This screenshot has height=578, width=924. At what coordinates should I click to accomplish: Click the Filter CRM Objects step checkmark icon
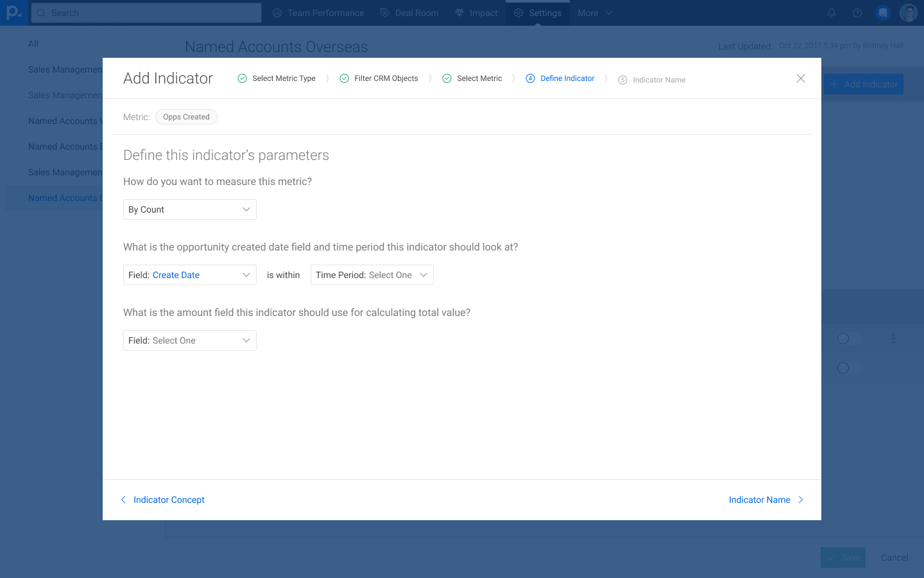click(344, 78)
